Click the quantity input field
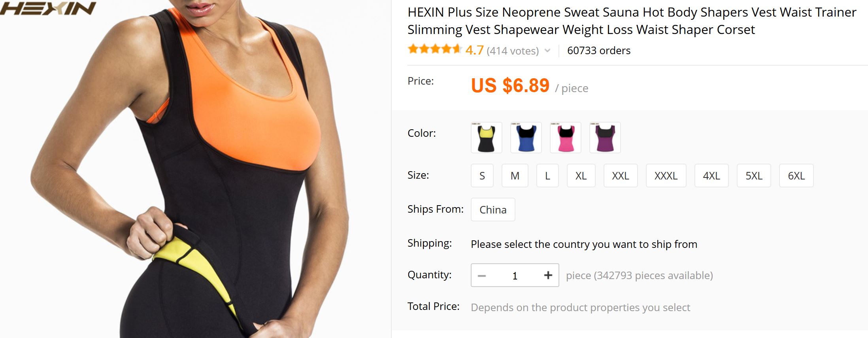Viewport: 868px width, 338px height. [515, 276]
